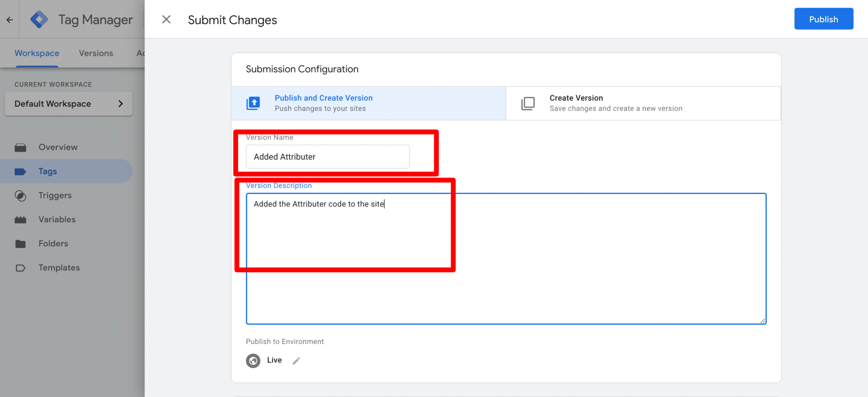The image size is (868, 397).
Task: Select Publish and Create Version option
Action: click(368, 103)
